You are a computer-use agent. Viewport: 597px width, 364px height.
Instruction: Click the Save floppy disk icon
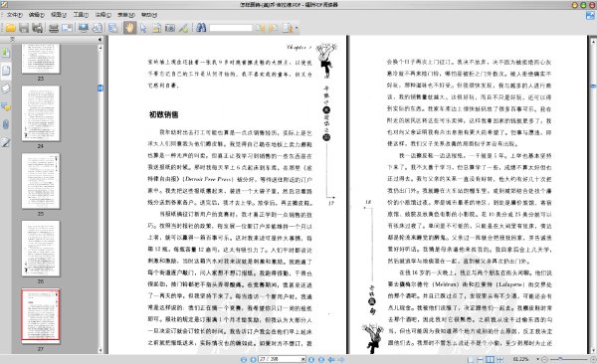click(24, 28)
